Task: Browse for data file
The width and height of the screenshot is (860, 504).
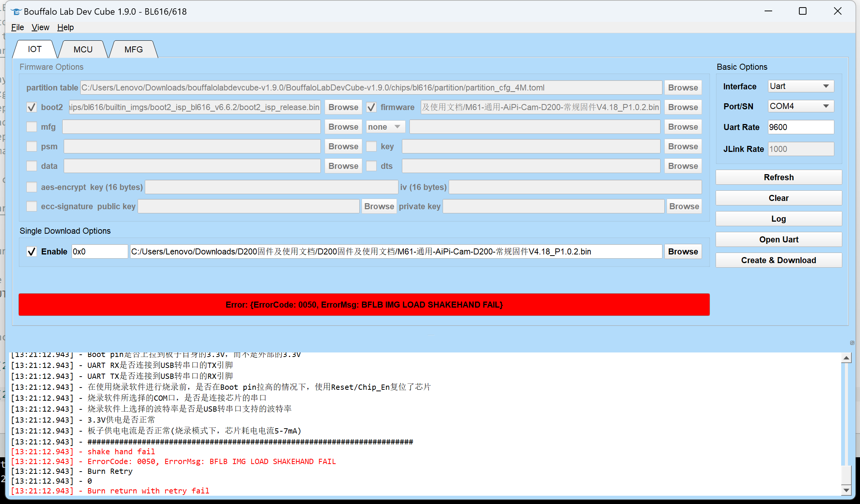Action: coord(343,166)
